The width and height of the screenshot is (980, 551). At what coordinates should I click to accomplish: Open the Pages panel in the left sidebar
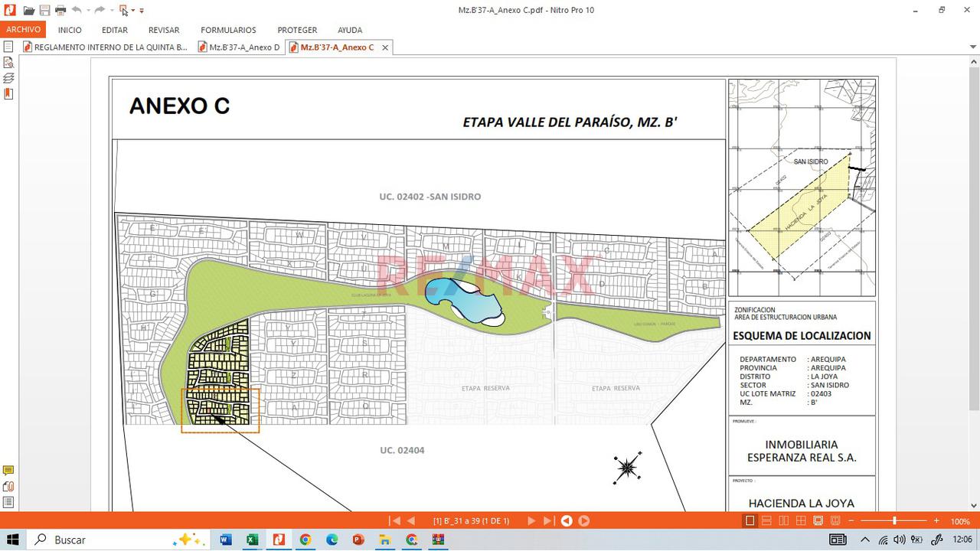click(x=8, y=47)
